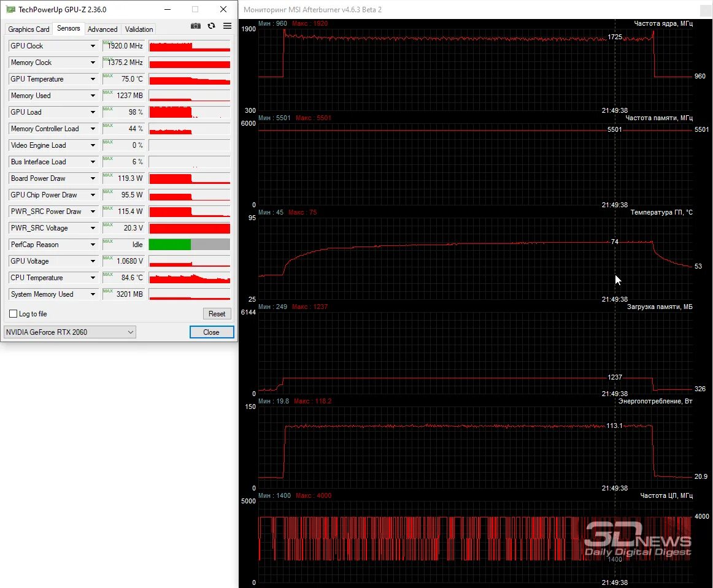The width and height of the screenshot is (713, 588).
Task: Open the Video Engine Load dropdown
Action: (x=93, y=145)
